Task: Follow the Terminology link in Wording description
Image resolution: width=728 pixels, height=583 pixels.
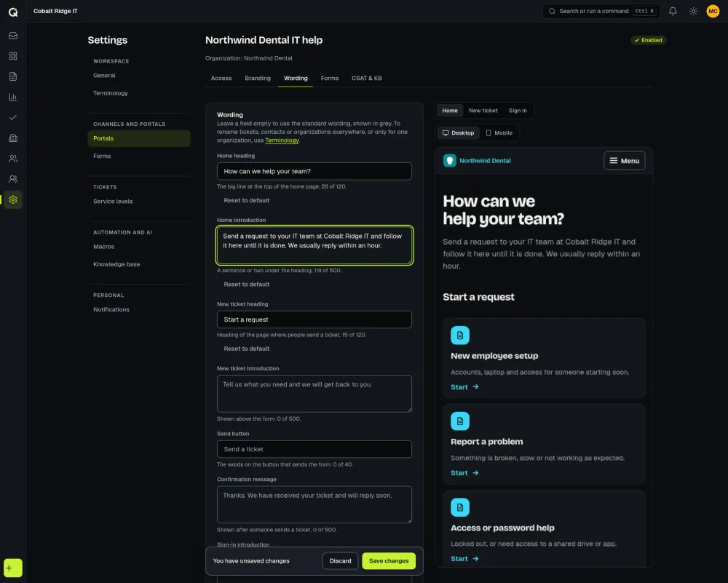Action: tap(282, 140)
